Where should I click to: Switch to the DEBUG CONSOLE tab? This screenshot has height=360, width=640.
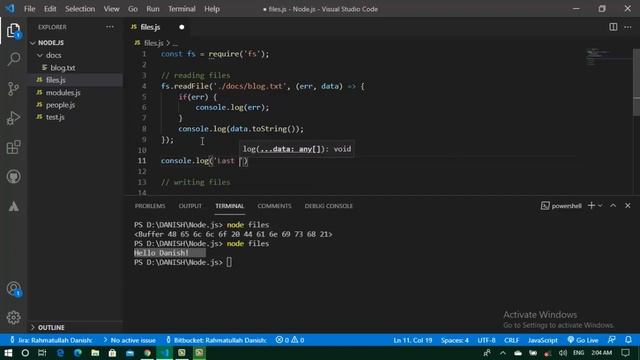point(329,206)
